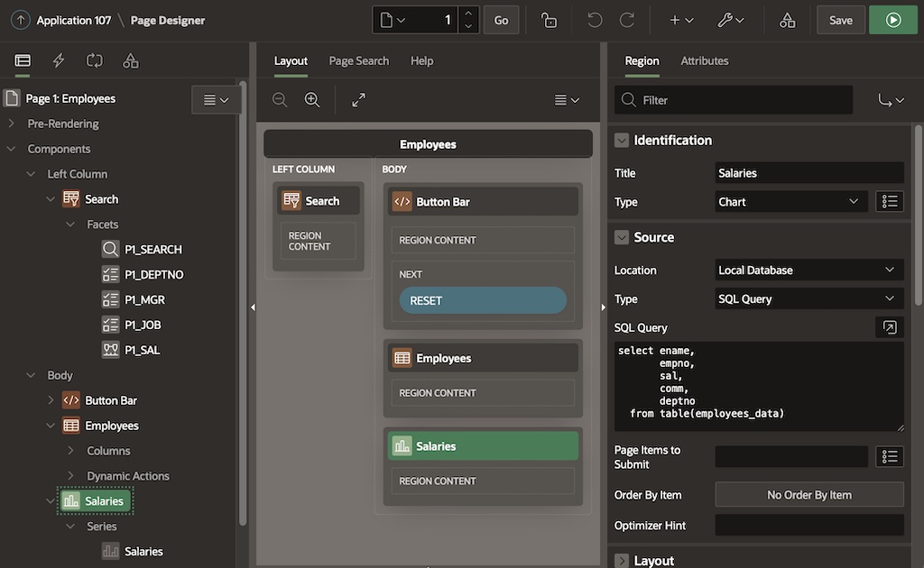The height and width of the screenshot is (568, 924).
Task: Click the page lock icon
Action: [x=549, y=20]
